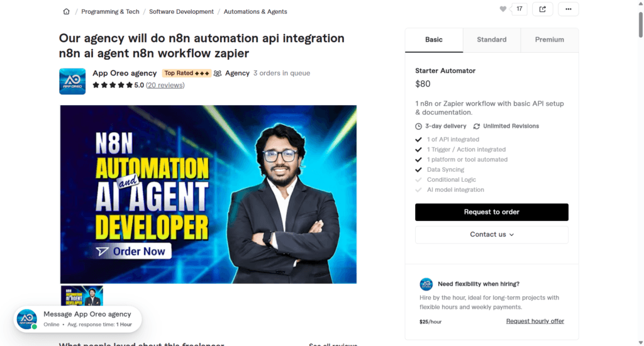Open the share gig icon button

click(x=543, y=9)
